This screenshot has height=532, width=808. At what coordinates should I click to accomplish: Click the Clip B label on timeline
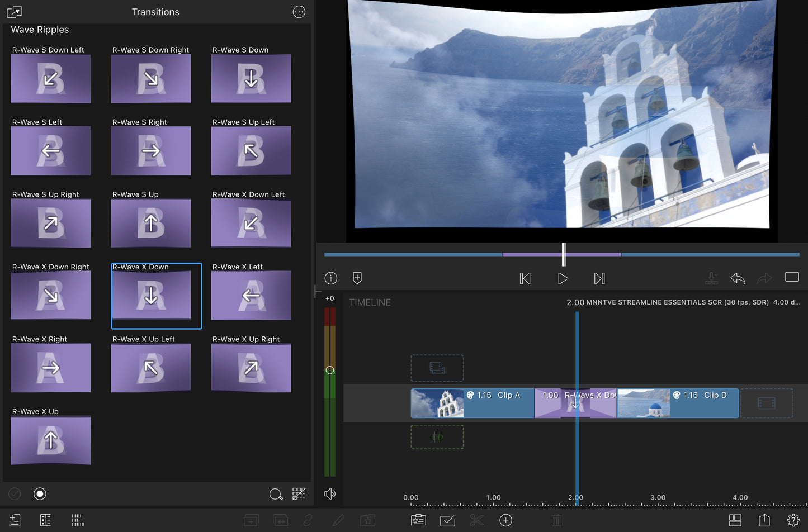pos(715,395)
